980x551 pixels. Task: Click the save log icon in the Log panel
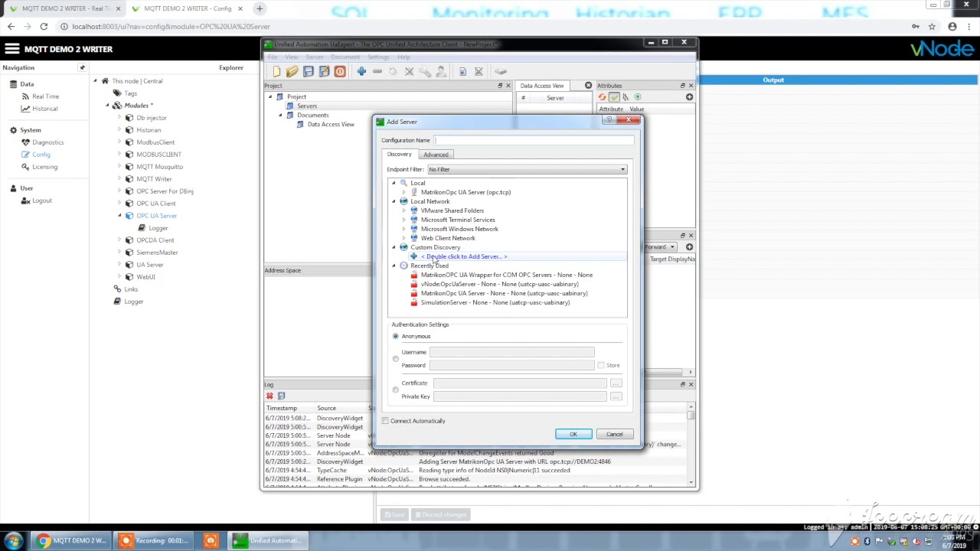pos(281,396)
